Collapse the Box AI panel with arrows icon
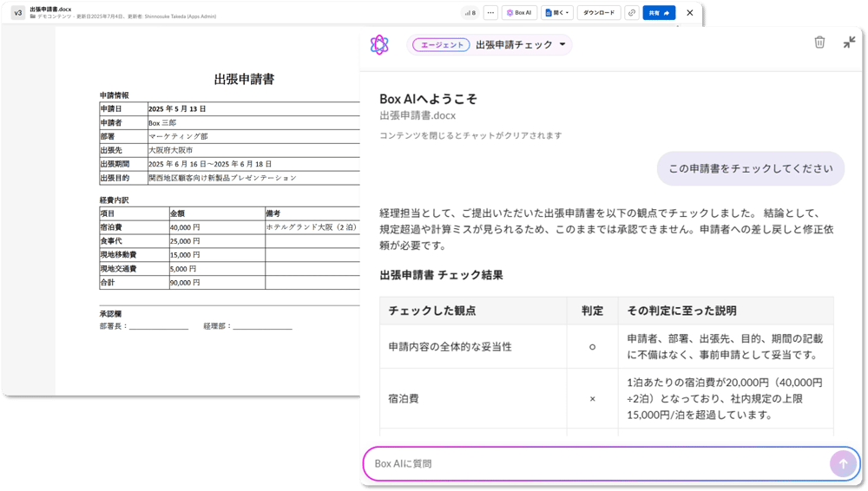Screen dimensions: 868x491 849,42
